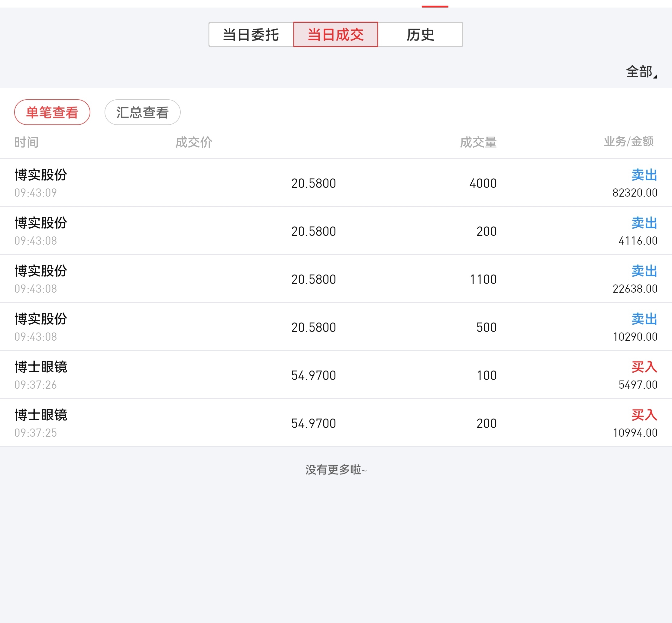Click the 成交量 column header

point(478,142)
